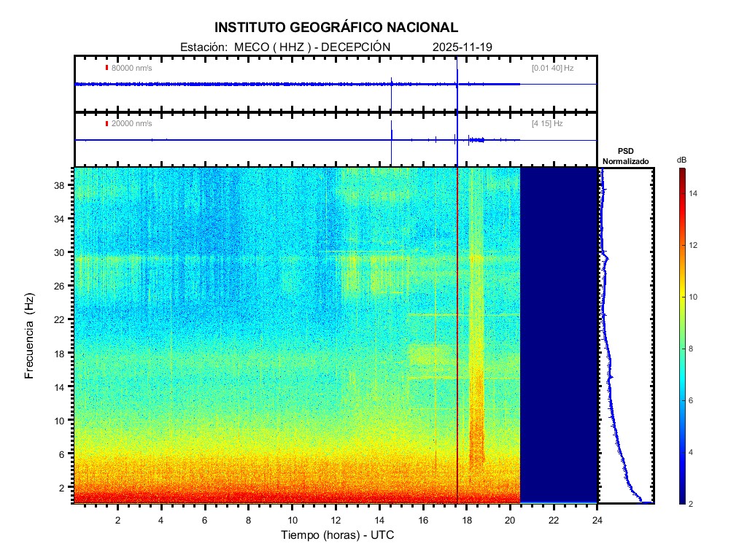Click the 38 tick on the frequency axis
This screenshot has width=747, height=560.
click(63, 185)
